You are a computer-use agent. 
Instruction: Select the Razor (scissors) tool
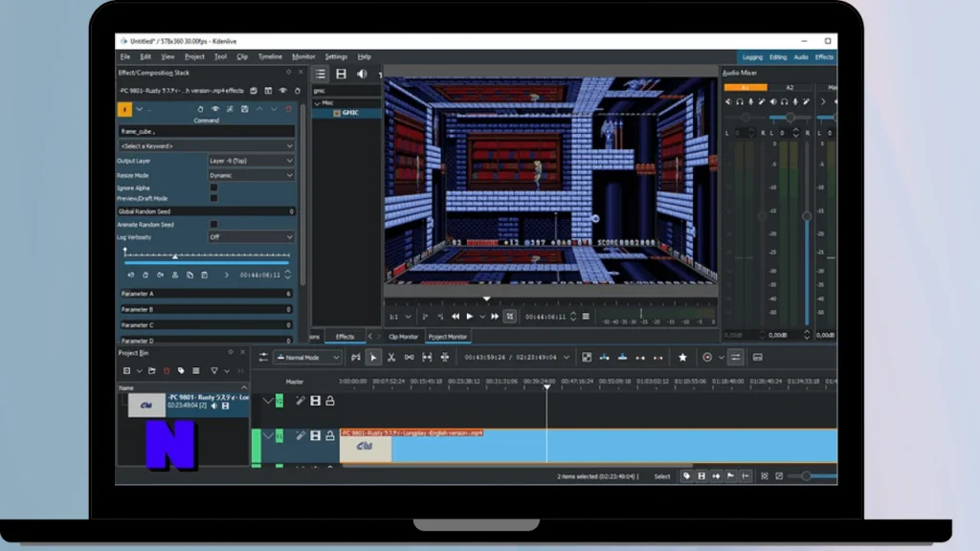[x=391, y=358]
